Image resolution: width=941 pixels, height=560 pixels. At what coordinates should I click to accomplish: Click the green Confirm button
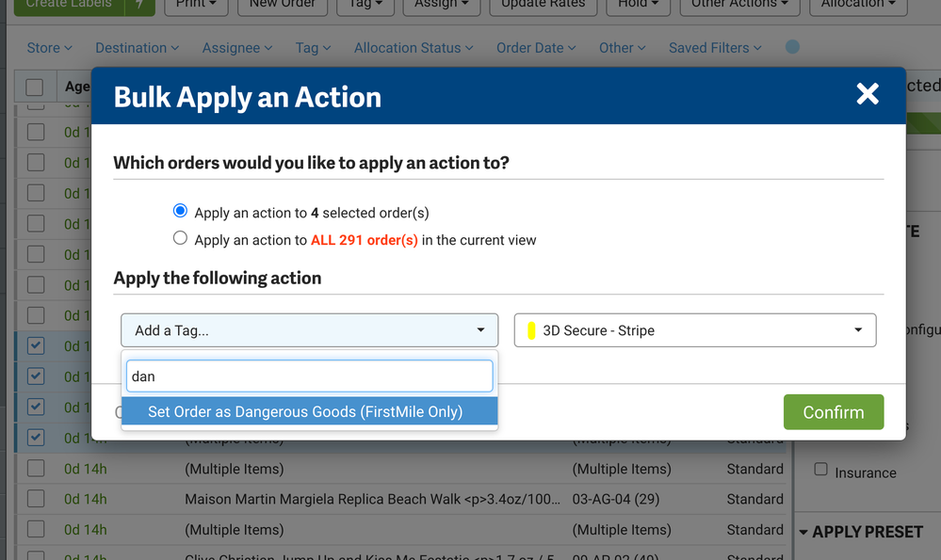833,412
